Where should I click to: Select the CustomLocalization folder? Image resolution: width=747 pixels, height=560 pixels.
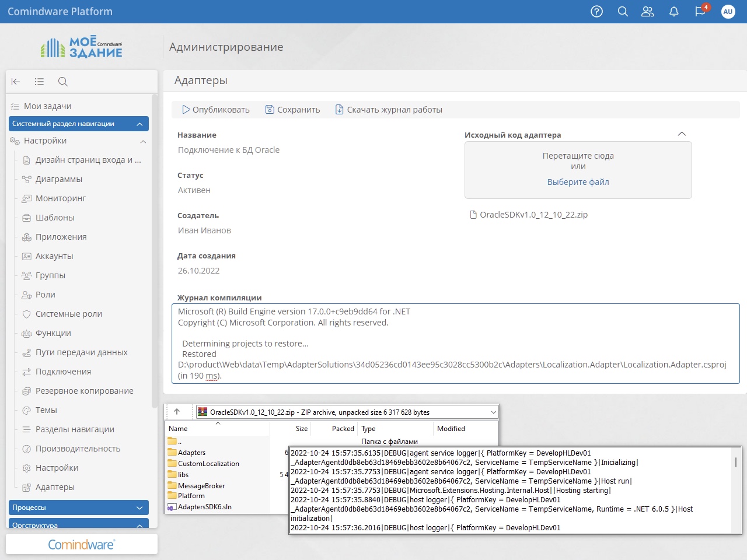(208, 464)
